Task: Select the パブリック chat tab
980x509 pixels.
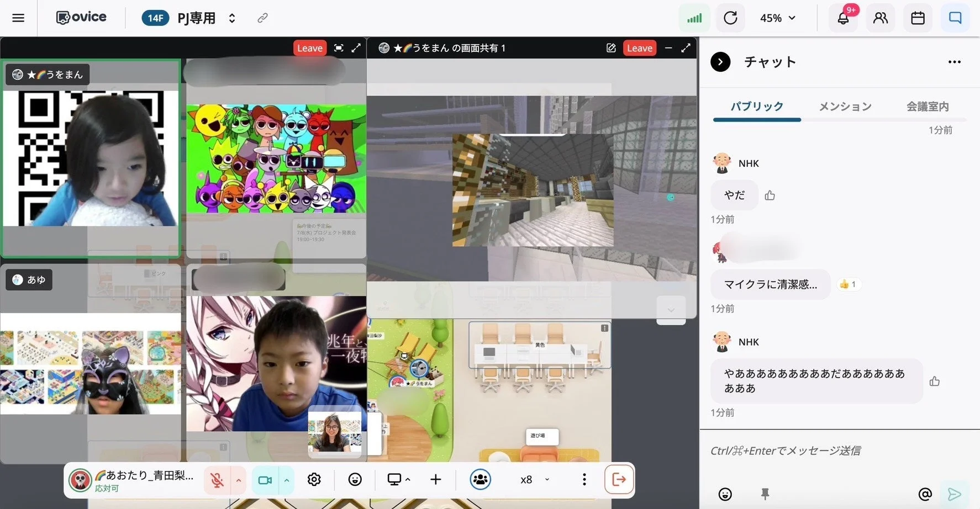Action: coord(757,106)
